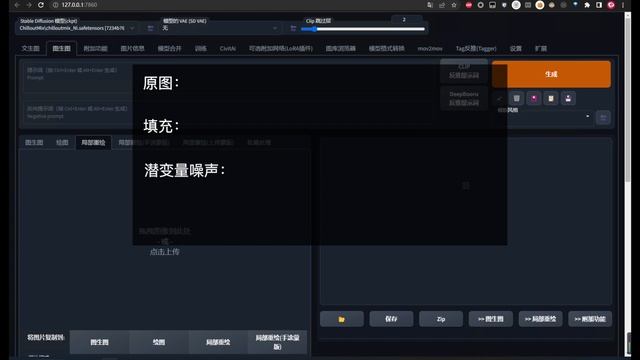The height and width of the screenshot is (360, 640).
Task: Copy image to 图生图 button
Action: pos(99,342)
